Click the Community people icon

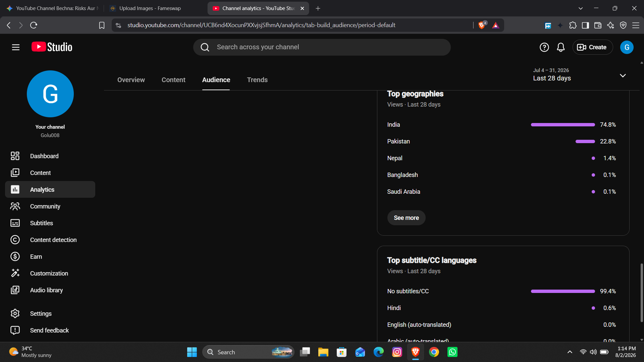coord(15,206)
